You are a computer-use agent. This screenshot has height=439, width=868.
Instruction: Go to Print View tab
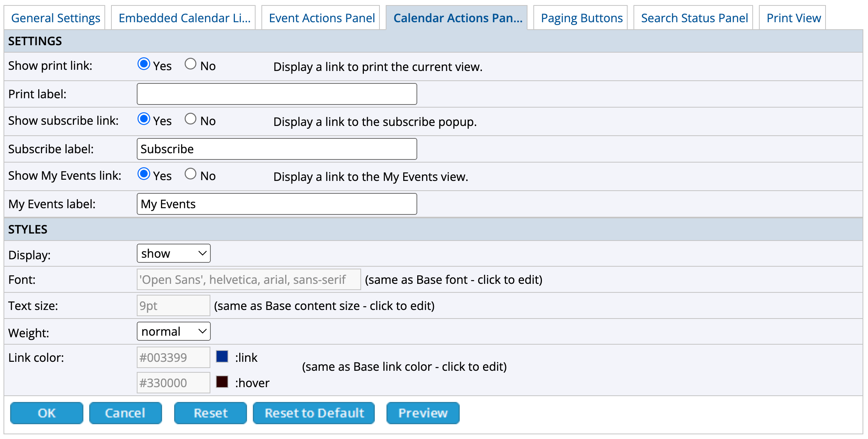point(793,18)
